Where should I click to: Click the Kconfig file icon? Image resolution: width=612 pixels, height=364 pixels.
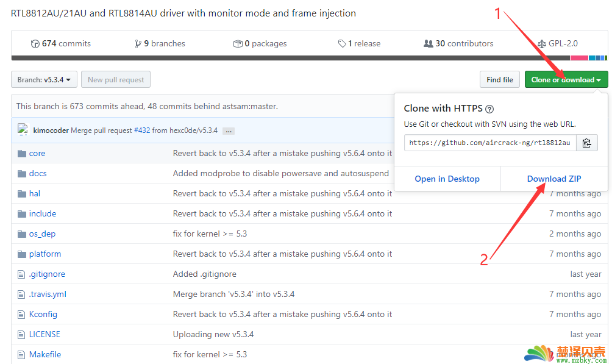pyautogui.click(x=21, y=315)
